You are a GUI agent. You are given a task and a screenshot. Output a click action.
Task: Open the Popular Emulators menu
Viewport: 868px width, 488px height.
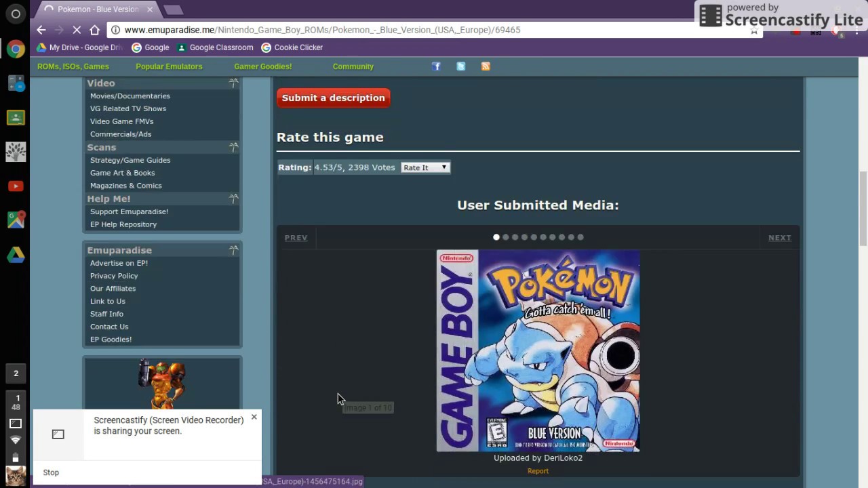pos(169,66)
